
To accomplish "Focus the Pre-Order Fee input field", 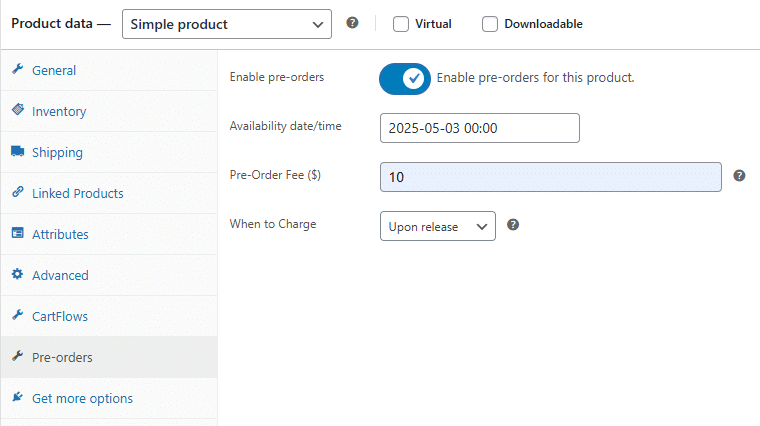I will pos(551,177).
